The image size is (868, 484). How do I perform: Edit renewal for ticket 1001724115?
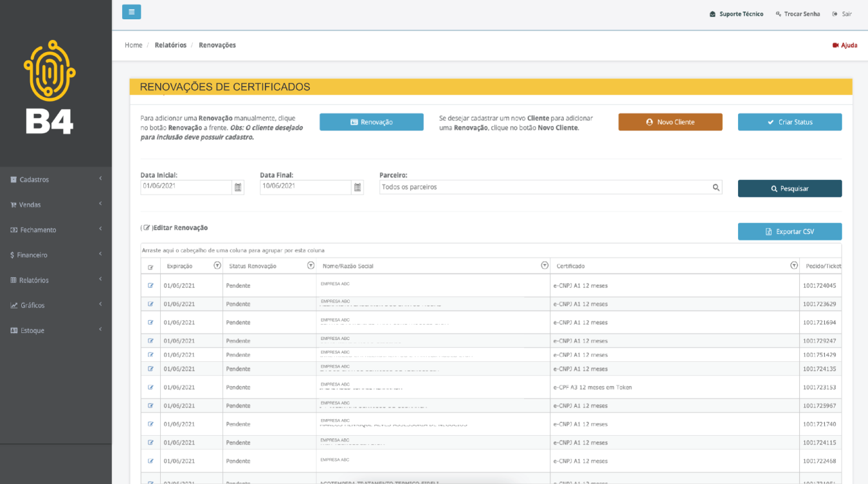150,442
